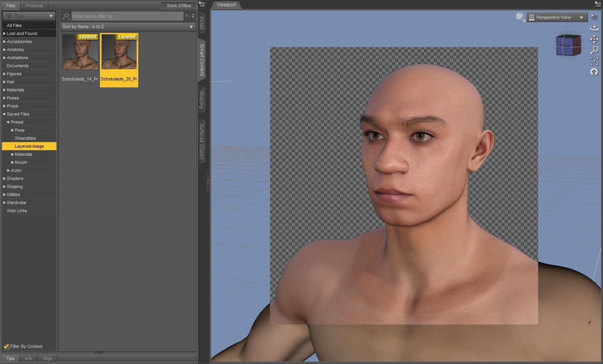Select the Wearables subcategory
This screenshot has height=364, width=603.
tap(29, 138)
